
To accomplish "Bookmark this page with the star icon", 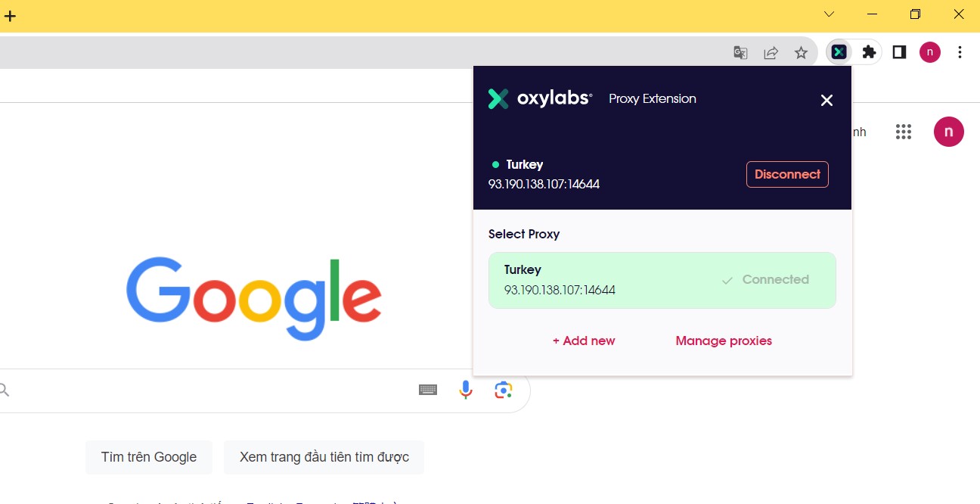I will 801,52.
